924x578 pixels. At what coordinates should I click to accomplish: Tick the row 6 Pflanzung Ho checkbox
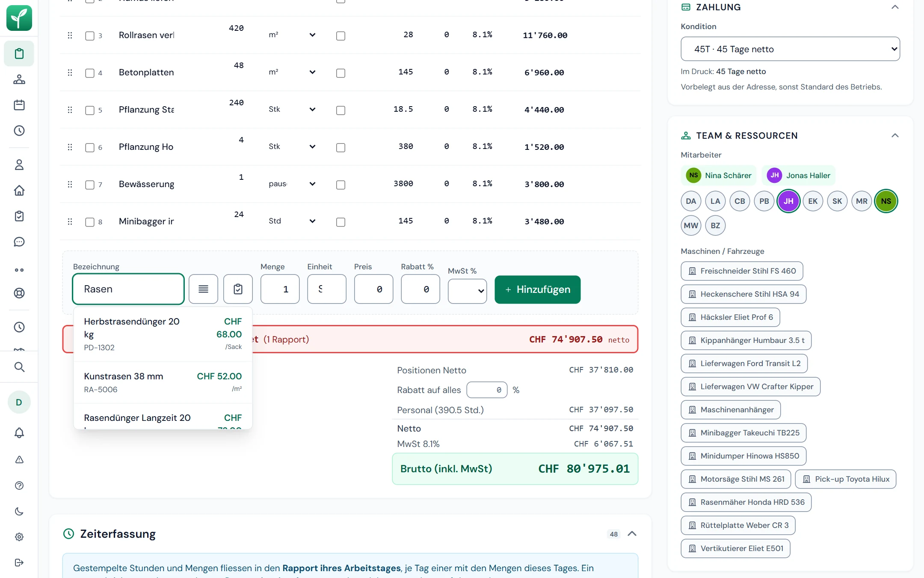pos(90,147)
